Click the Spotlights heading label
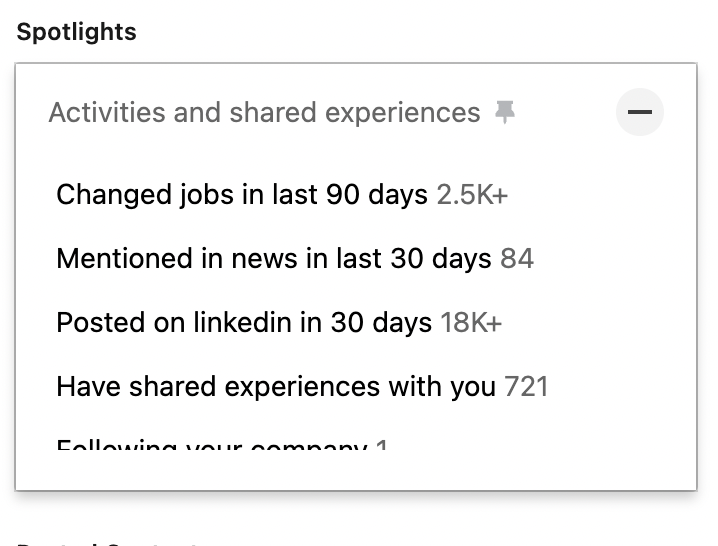This screenshot has height=546, width=718. tap(76, 32)
